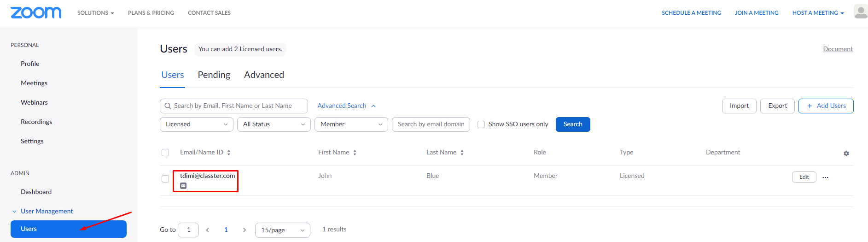Click the blue Search button
Viewport: 868px width, 242px height.
point(573,124)
